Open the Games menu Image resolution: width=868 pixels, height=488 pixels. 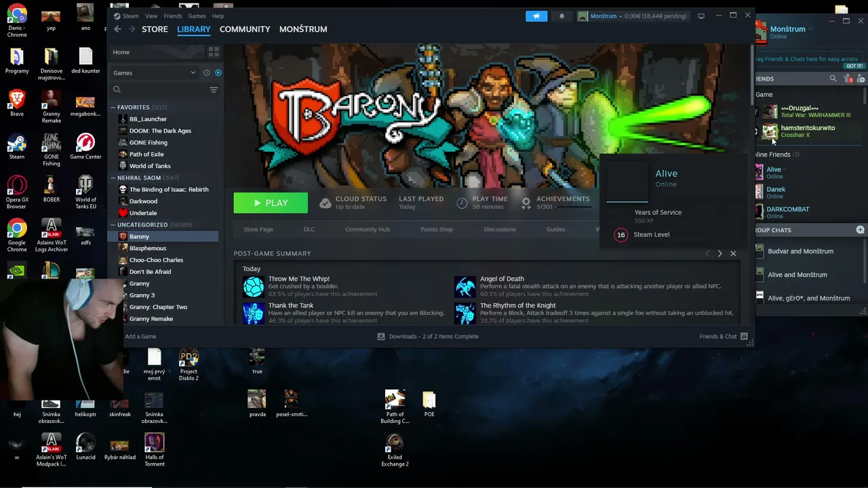pyautogui.click(x=197, y=16)
